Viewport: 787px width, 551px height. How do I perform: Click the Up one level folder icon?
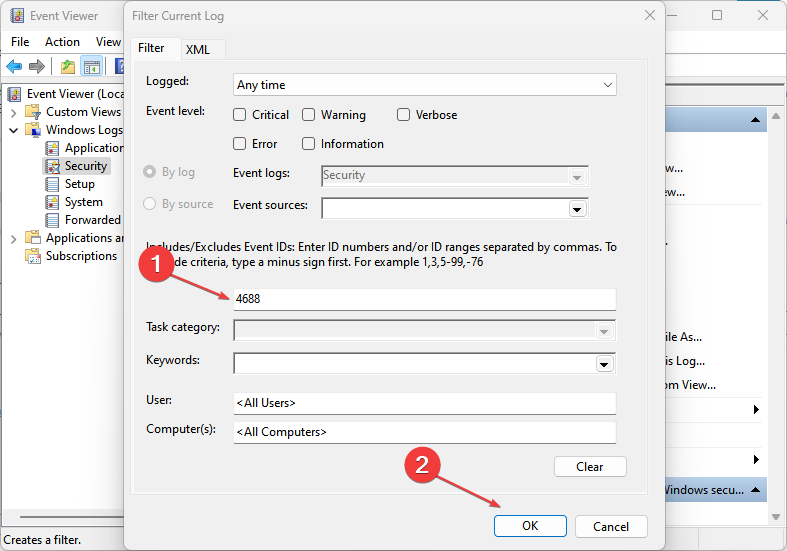pyautogui.click(x=67, y=66)
